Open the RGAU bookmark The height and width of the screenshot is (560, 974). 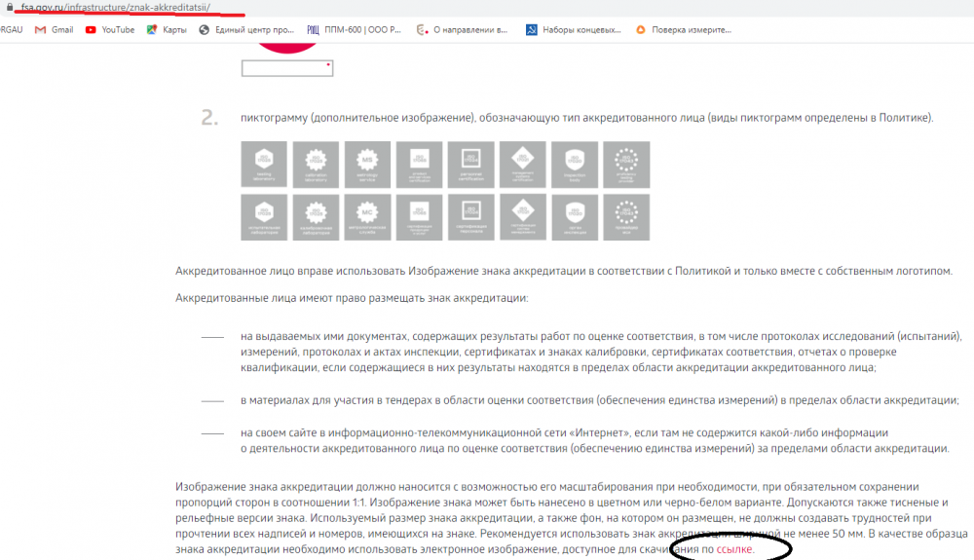coord(11,30)
